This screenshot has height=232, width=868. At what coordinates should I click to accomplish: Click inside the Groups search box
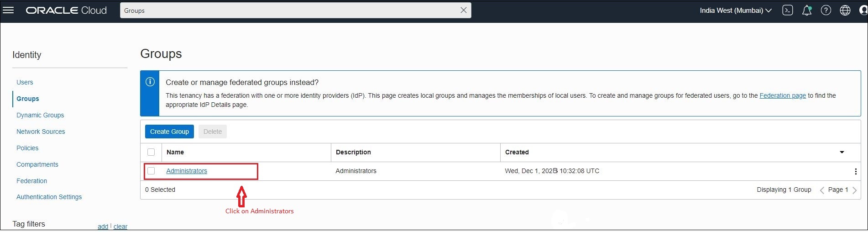point(288,10)
